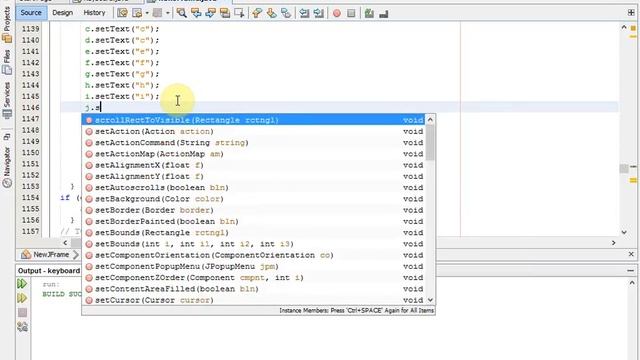Toggle Rectangular Selection icon
Viewport: 640px width, 360px height.
click(239, 13)
